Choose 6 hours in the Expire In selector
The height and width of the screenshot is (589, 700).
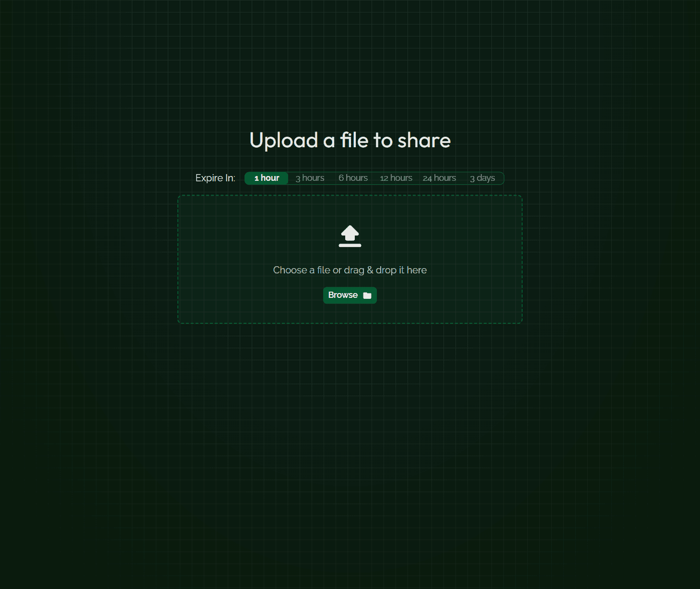(x=353, y=178)
